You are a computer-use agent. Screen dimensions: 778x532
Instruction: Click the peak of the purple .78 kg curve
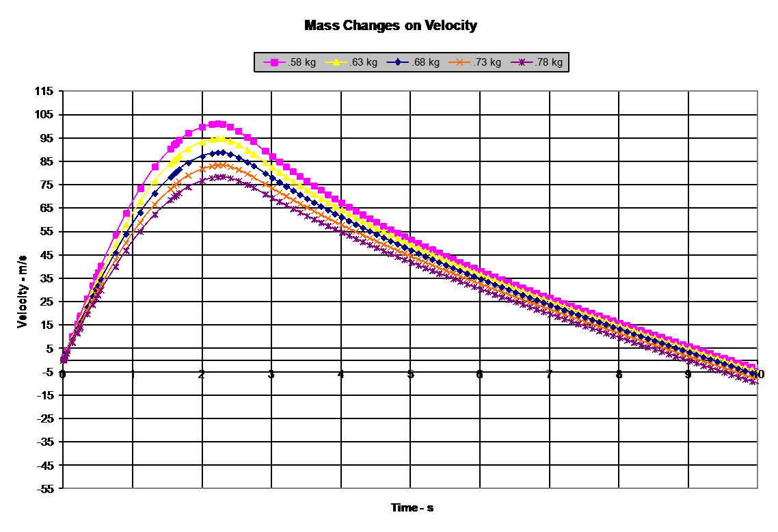[x=222, y=177]
